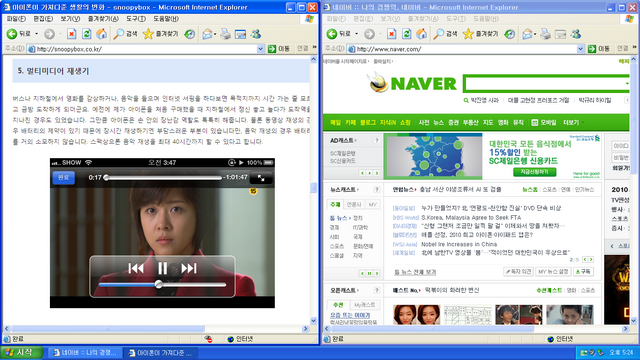Screen dimensions: 640x360
Task: Switch to 네이버 taskbar button
Action: click(85, 353)
